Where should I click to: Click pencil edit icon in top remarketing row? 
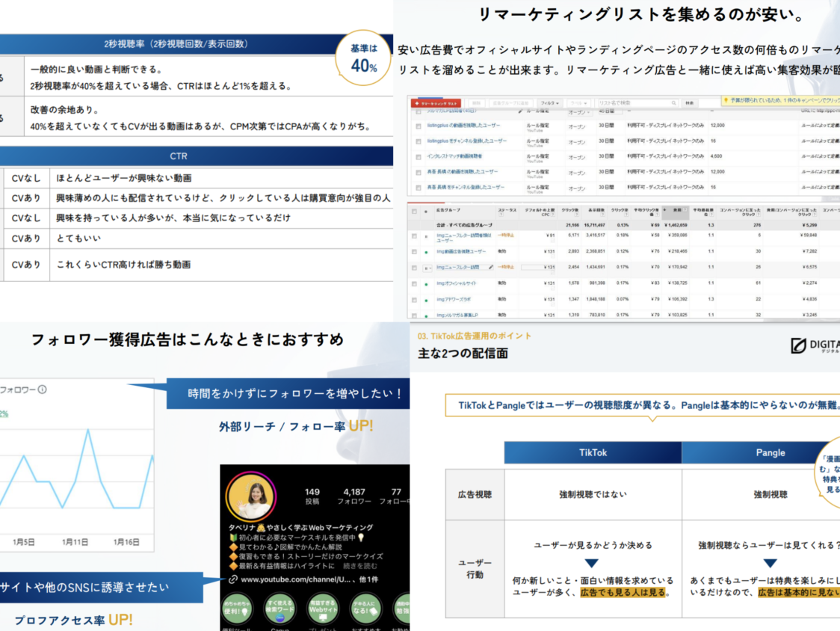tap(519, 111)
